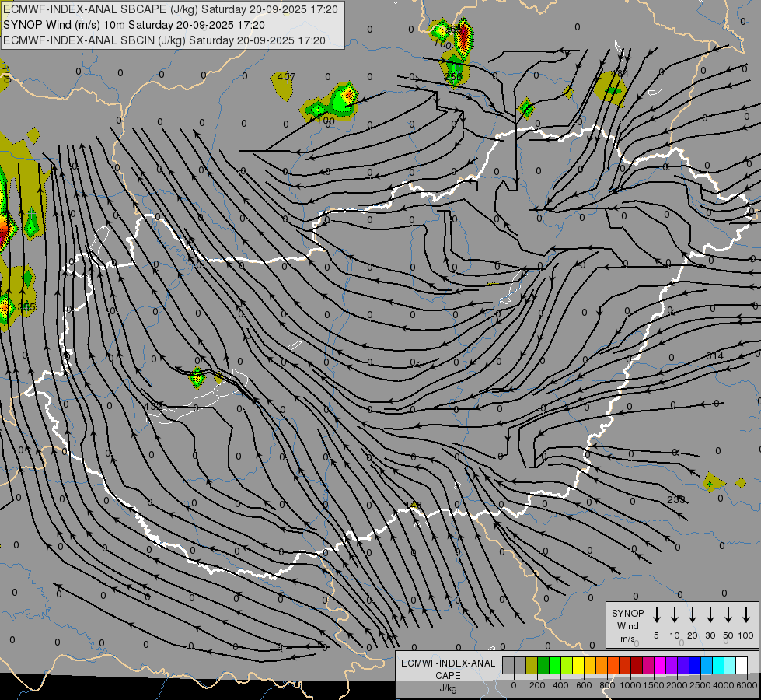Click the 10 m/s wind arrow in legend

(675, 615)
